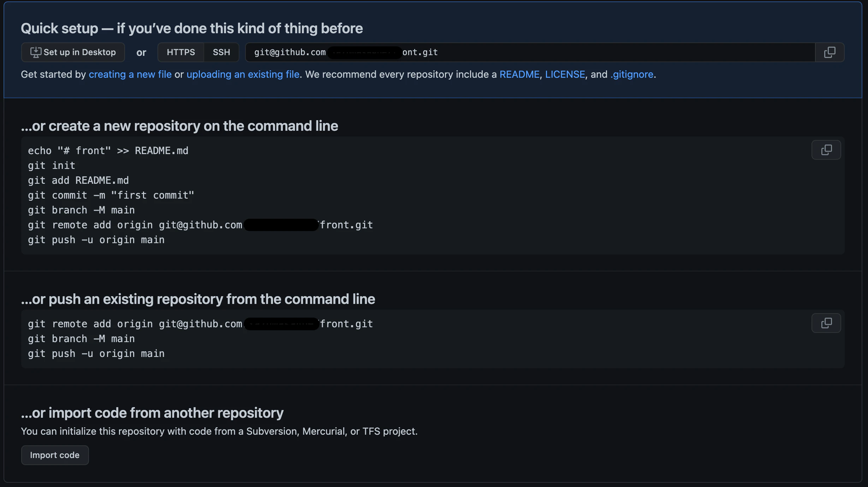Add a README via the README link
This screenshot has height=487, width=868.
[x=519, y=74]
